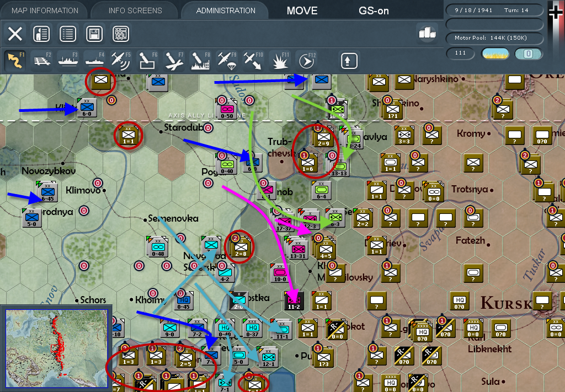Click the map grid layout icon
Image resolution: width=565 pixels, height=392 pixels.
click(x=121, y=34)
